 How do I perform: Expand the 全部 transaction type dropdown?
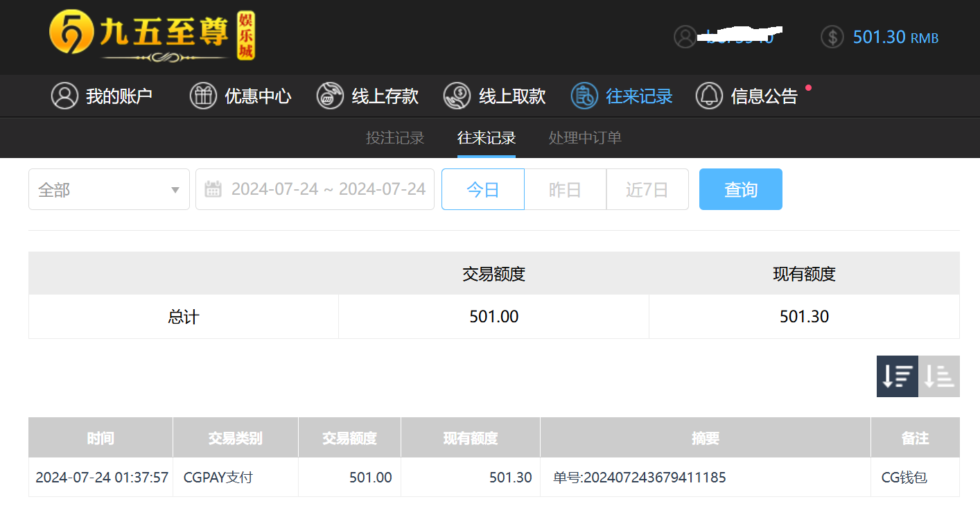coord(109,189)
